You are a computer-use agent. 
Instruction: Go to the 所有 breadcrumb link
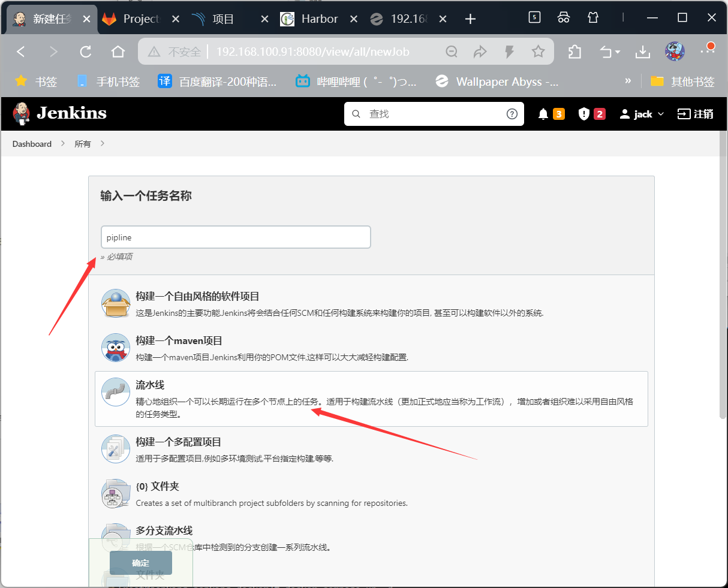click(x=83, y=144)
